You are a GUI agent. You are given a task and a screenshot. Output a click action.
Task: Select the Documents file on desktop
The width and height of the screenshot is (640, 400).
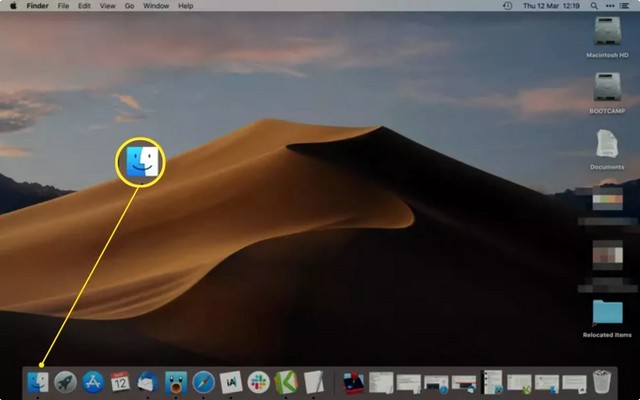[607, 143]
